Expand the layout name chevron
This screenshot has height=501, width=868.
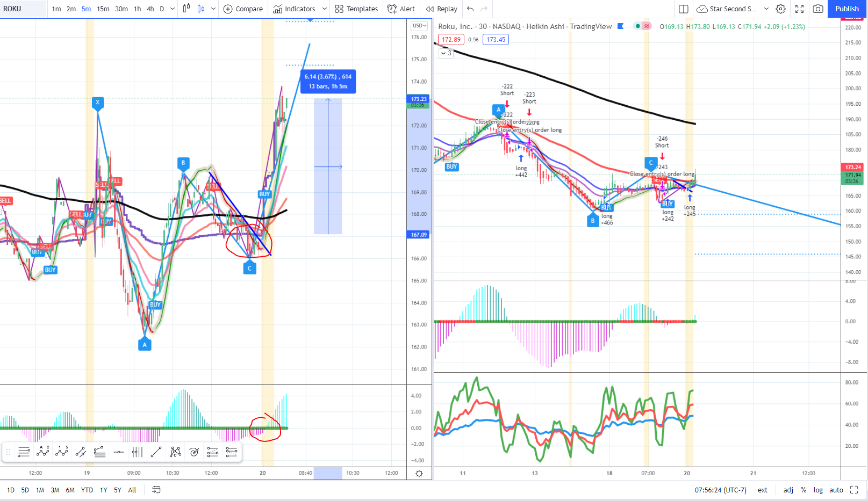(x=766, y=9)
